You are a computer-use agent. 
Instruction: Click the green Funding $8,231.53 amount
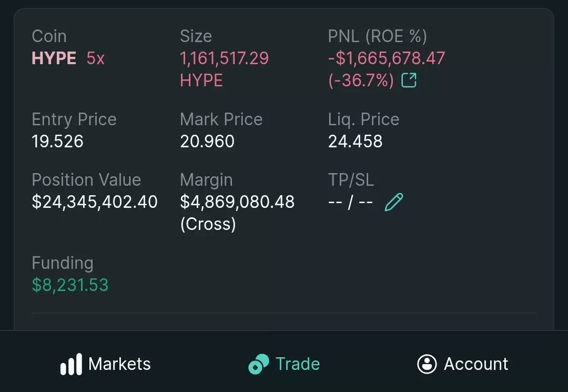coord(70,285)
